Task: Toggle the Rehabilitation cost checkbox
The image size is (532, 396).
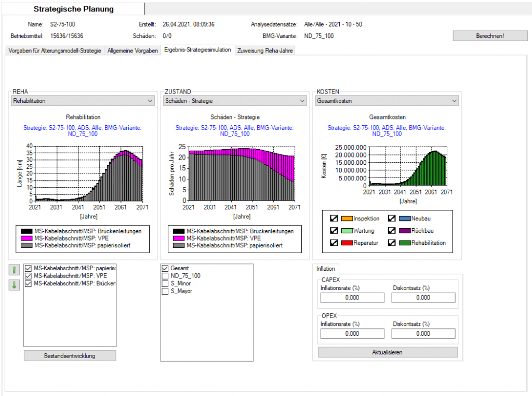Action: click(x=393, y=243)
